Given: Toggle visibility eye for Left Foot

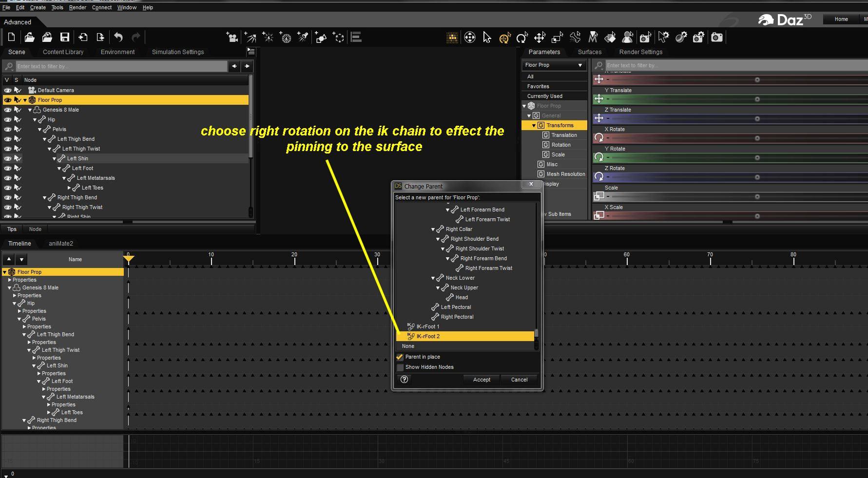Looking at the screenshot, I should click(8, 168).
